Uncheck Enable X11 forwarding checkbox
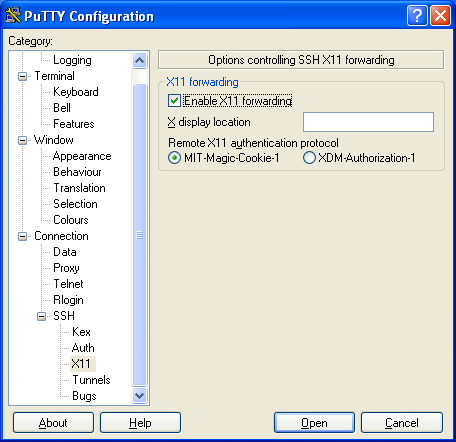The width and height of the screenshot is (456, 442). (174, 101)
